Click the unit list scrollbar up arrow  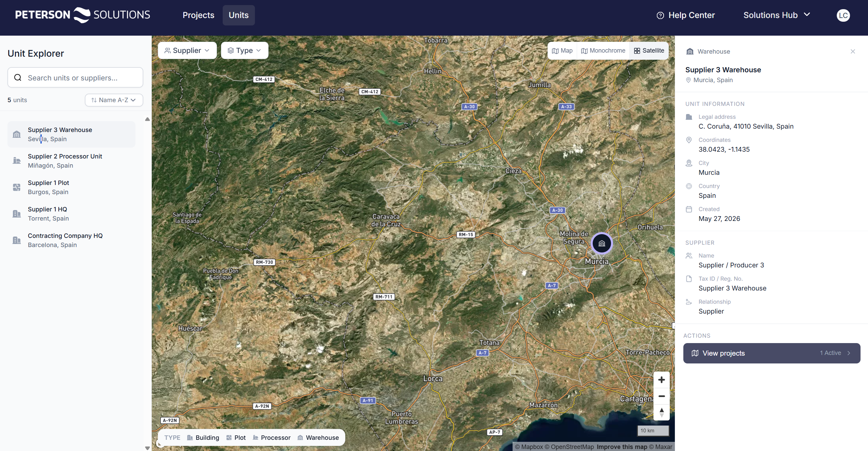pyautogui.click(x=147, y=119)
